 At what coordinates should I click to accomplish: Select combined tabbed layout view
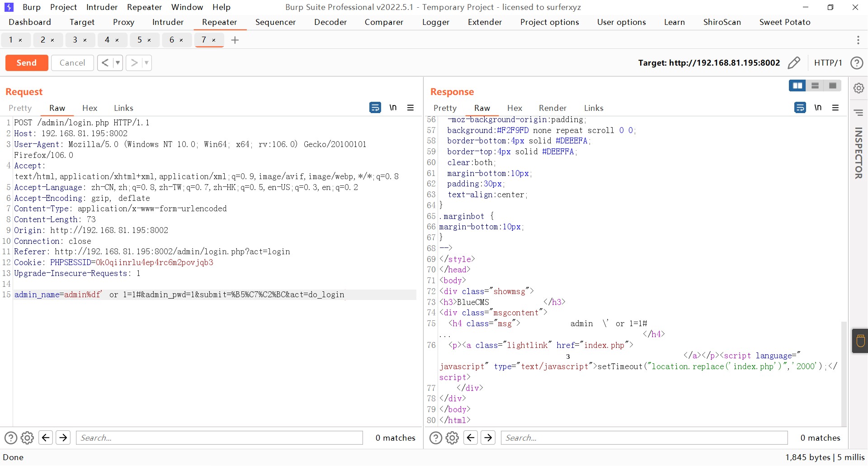(833, 86)
